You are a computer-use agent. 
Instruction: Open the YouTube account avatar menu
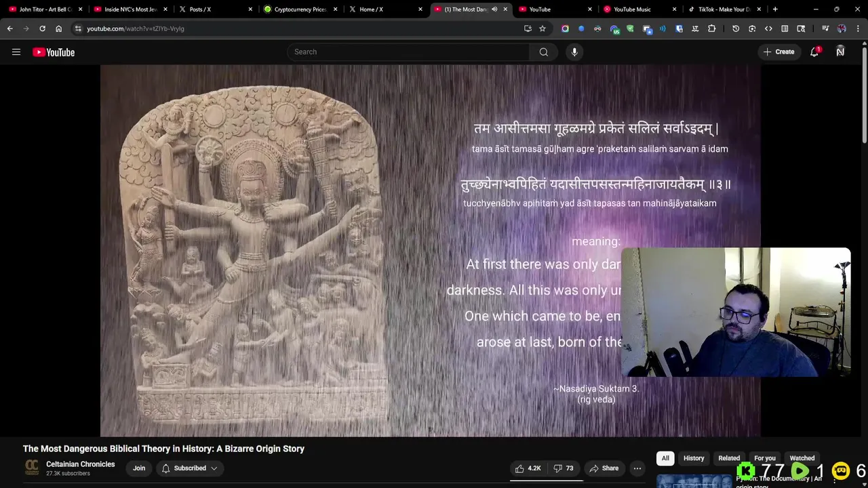[x=840, y=52]
